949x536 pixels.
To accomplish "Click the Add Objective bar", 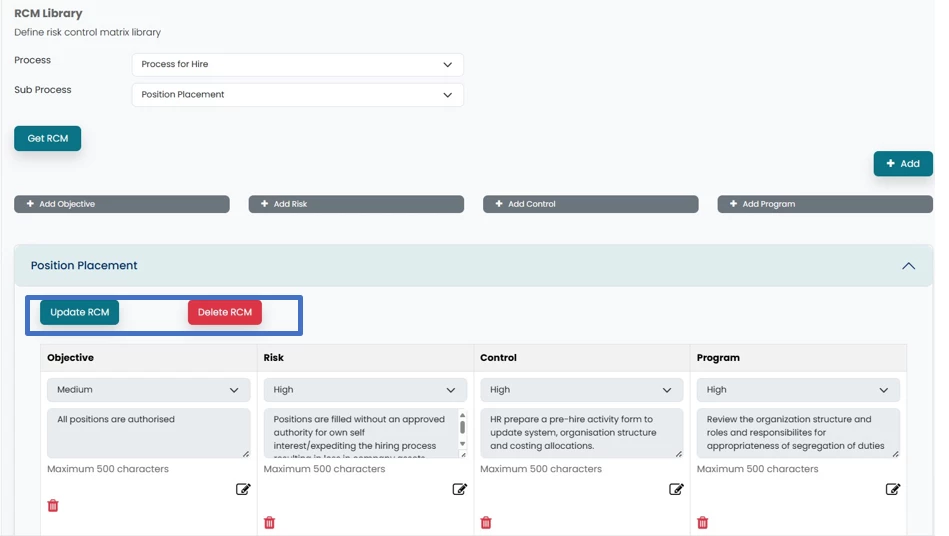I will coord(122,204).
